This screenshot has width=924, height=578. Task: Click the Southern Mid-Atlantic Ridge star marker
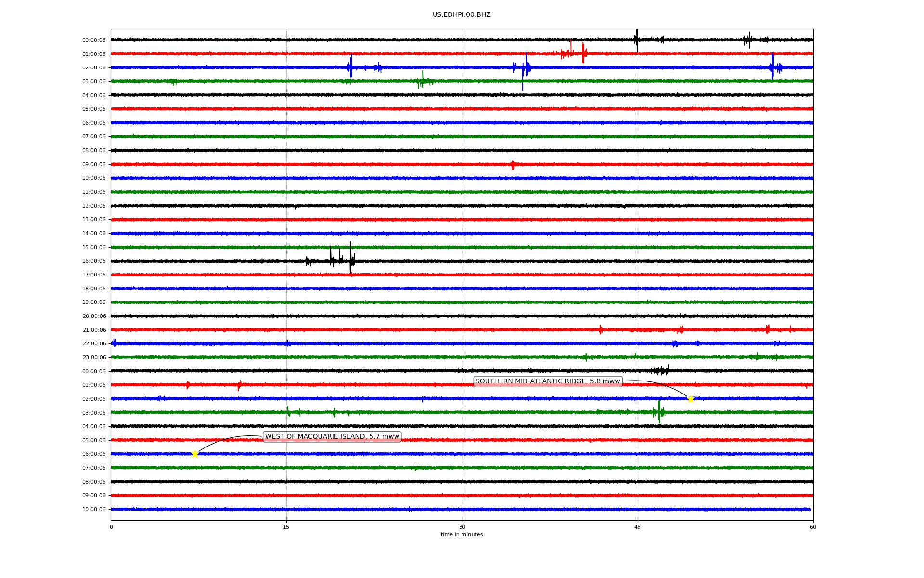click(691, 399)
